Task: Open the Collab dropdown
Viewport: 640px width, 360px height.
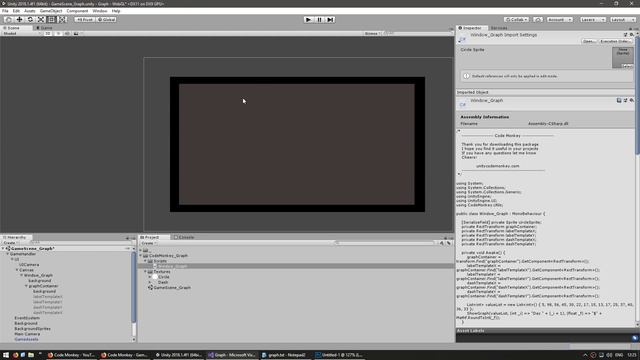Action: (x=516, y=20)
